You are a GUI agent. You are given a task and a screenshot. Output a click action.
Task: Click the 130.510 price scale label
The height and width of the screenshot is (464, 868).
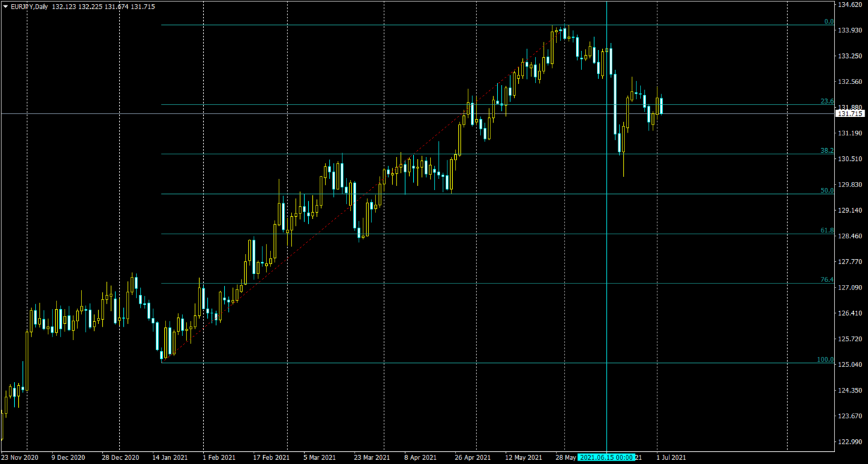tap(849, 159)
